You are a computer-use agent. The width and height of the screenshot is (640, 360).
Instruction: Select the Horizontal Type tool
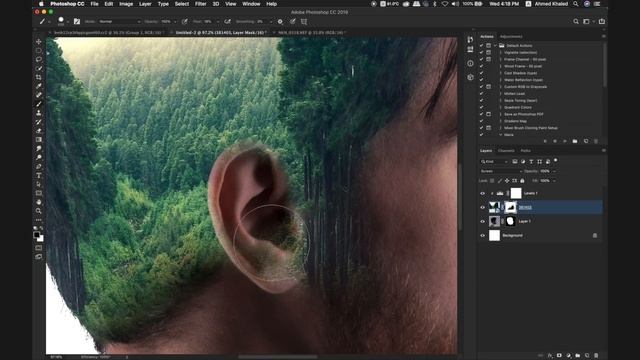point(39,176)
